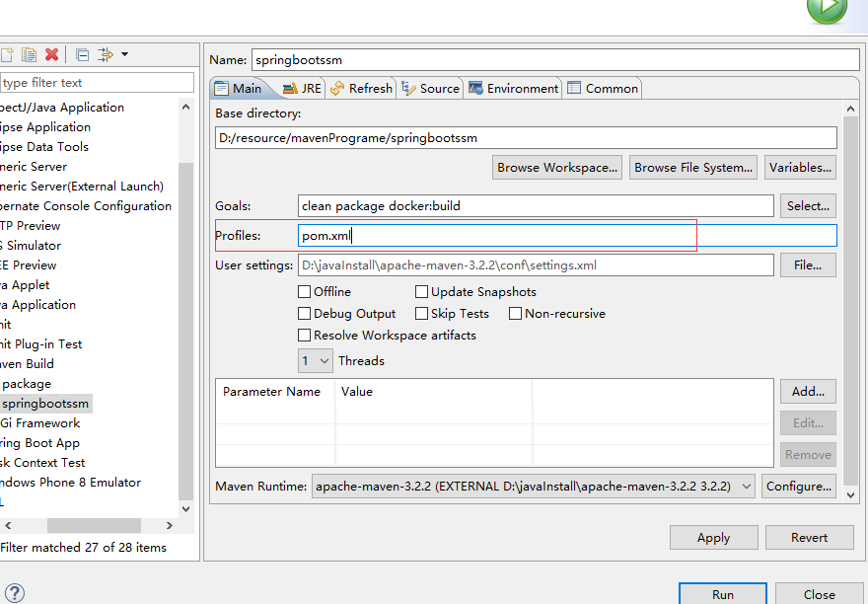Switch to the Refresh tab
Viewport: 868px width, 604px height.
tap(361, 89)
